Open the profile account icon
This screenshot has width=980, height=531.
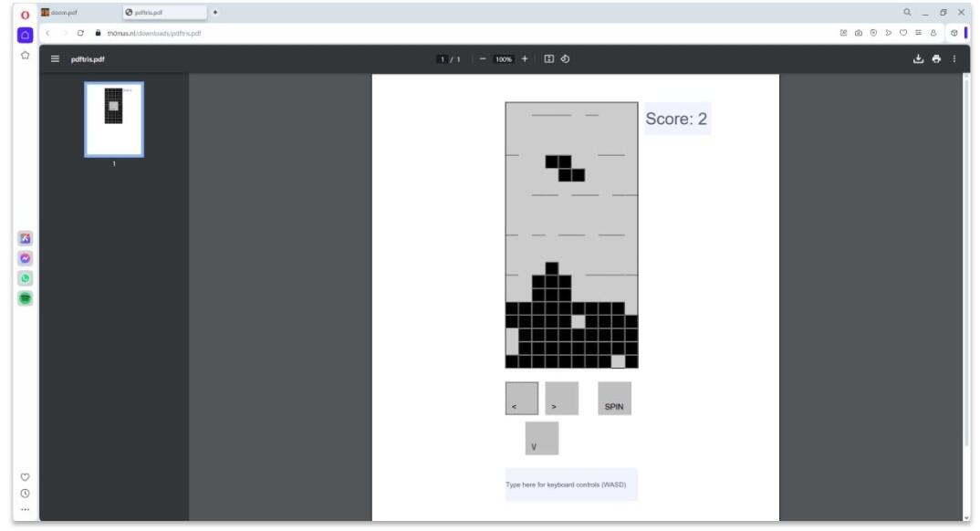(933, 33)
